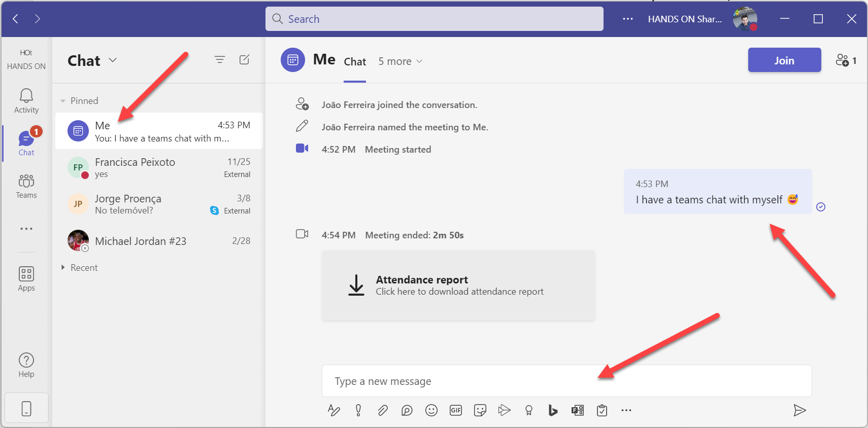The image size is (868, 428).
Task: Start a new chat with compose icon
Action: click(244, 60)
